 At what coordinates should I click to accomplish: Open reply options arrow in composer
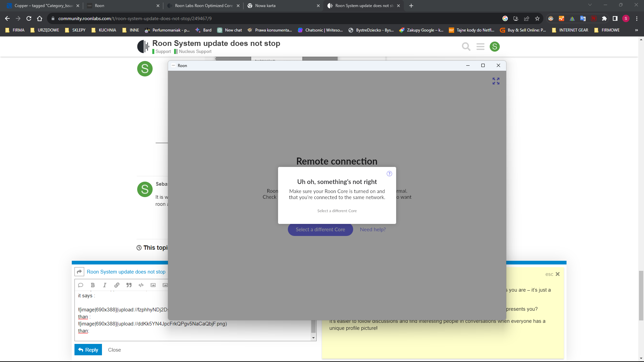coord(79,271)
